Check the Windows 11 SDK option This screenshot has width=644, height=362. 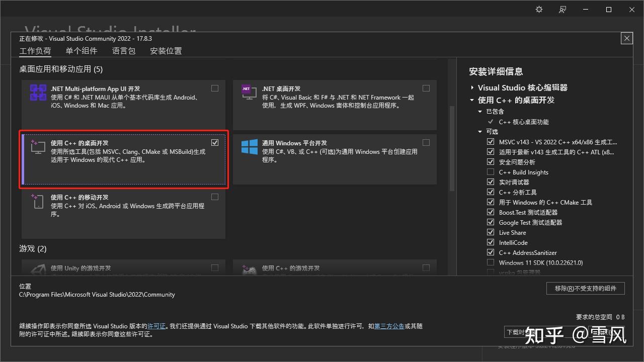coord(491,262)
